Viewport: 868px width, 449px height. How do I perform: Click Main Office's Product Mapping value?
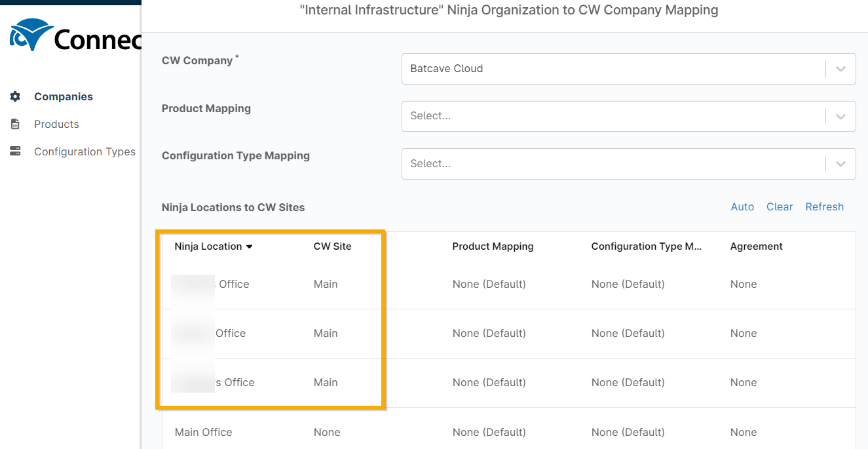click(489, 432)
